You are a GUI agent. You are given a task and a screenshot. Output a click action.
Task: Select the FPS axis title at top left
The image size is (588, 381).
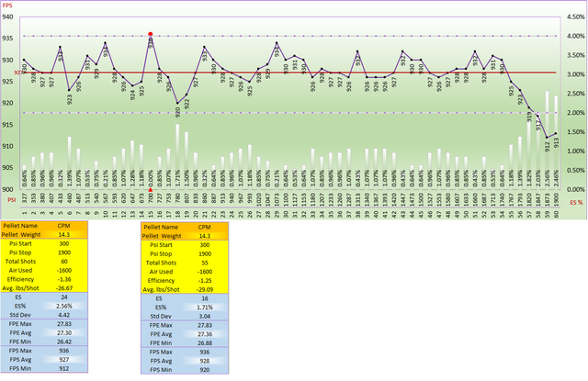7,6
